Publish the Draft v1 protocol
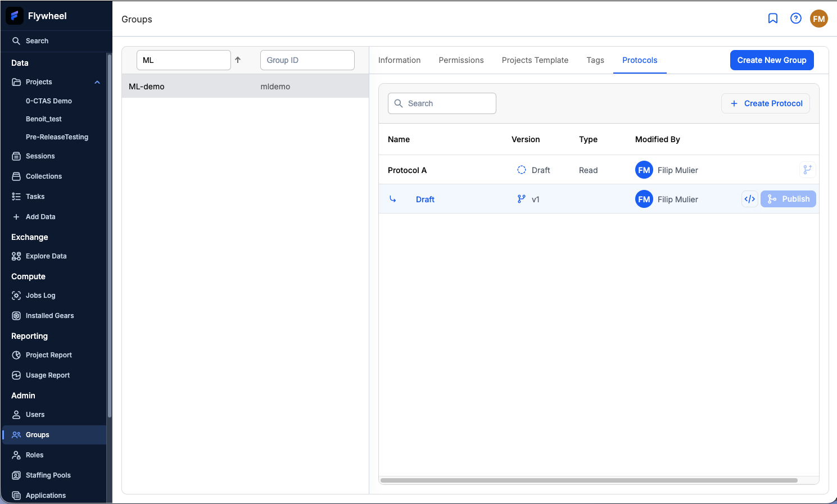Screen dimensions: 837x504 pyautogui.click(x=788, y=199)
